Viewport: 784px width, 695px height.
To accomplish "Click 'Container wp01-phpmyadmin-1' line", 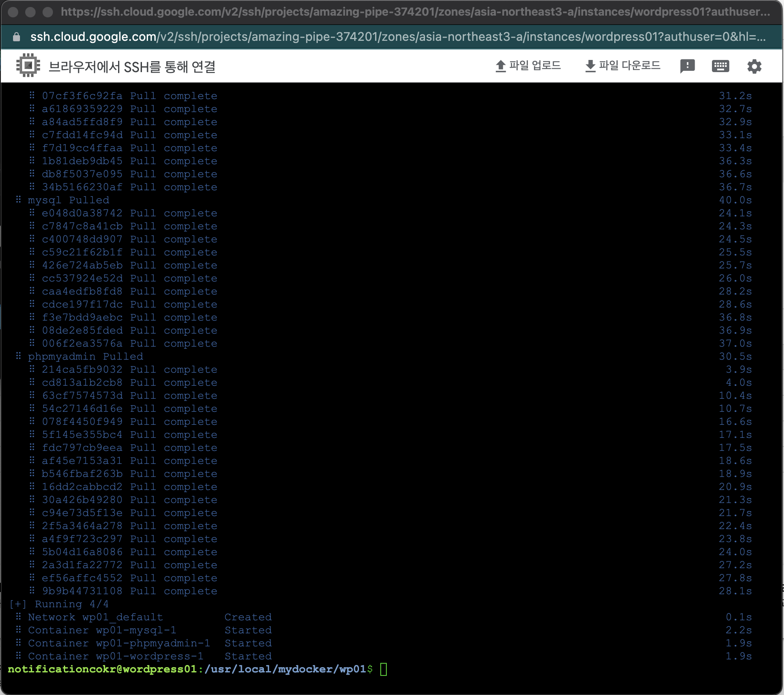I will click(x=119, y=643).
